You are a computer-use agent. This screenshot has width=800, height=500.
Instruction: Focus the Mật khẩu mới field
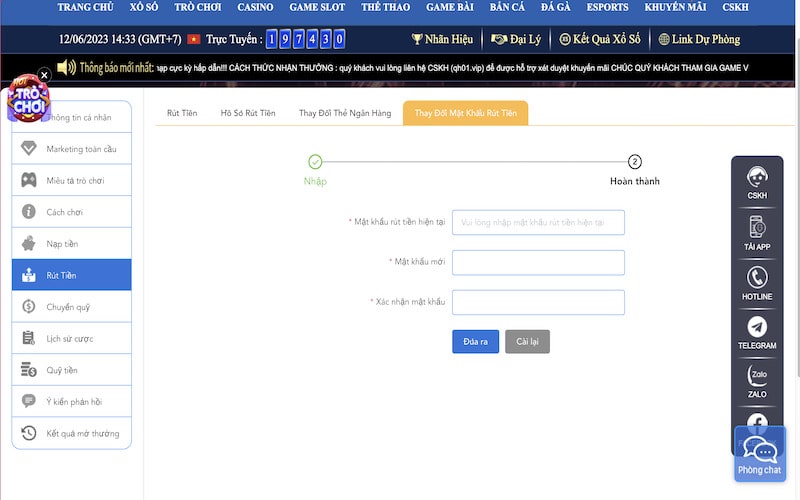tap(538, 262)
